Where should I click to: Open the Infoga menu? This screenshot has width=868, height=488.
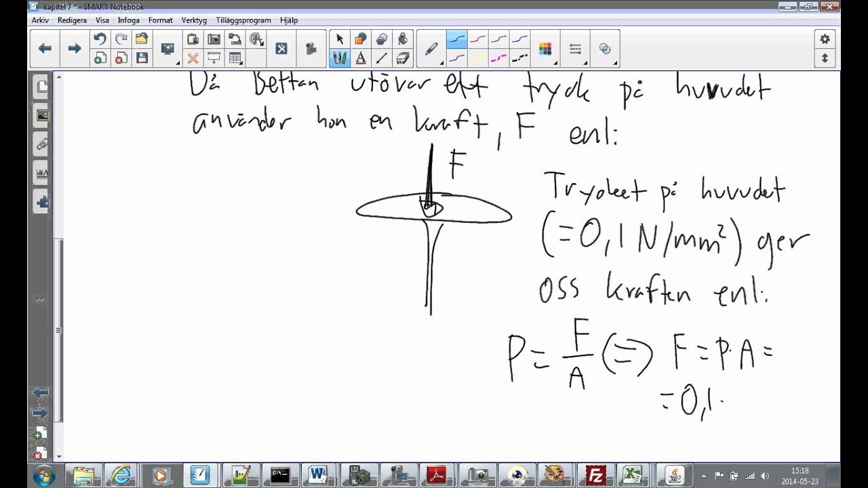(x=129, y=20)
